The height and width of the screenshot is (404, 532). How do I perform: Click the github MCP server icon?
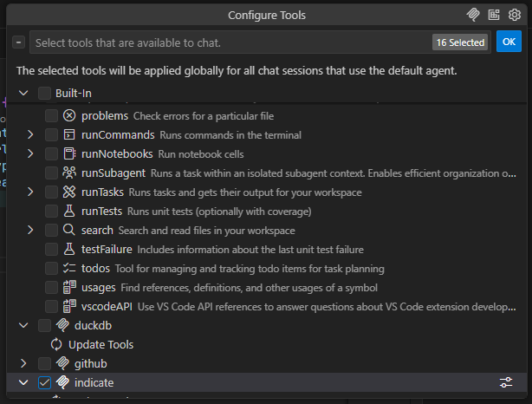pyautogui.click(x=62, y=363)
